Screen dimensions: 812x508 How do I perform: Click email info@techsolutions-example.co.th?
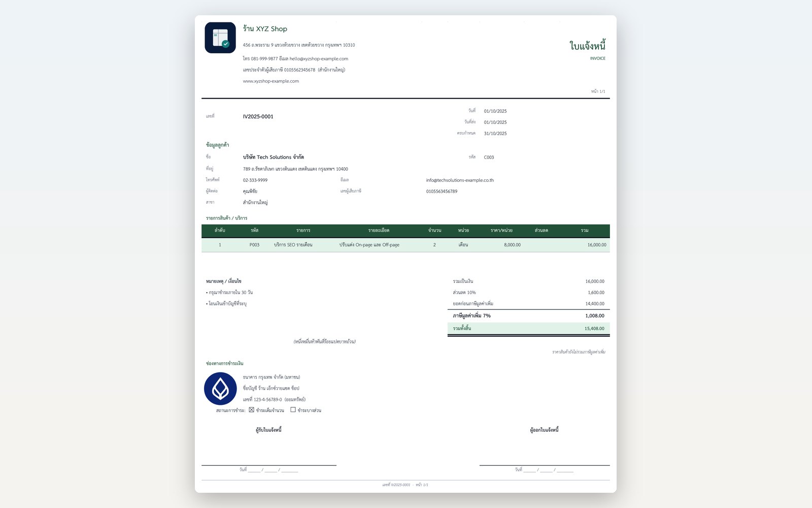460,180
